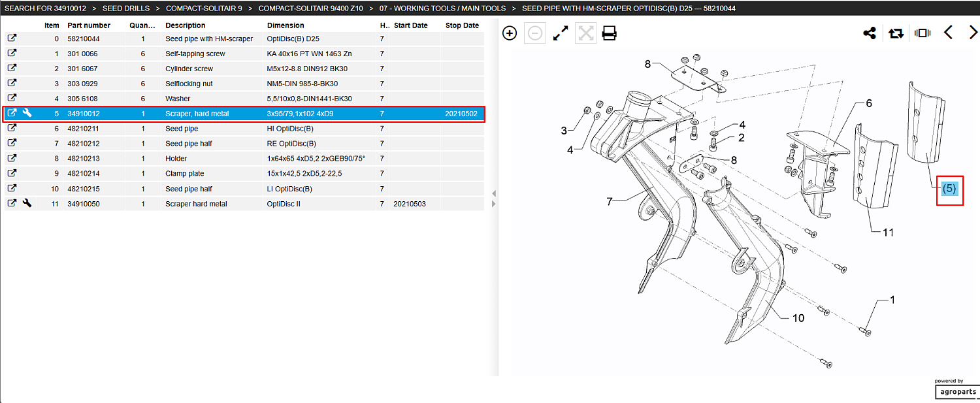Image resolution: width=980 pixels, height=403 pixels.
Task: Navigate to COMPACT-SOLITAIR 9 breadcrumb
Action: (x=204, y=8)
